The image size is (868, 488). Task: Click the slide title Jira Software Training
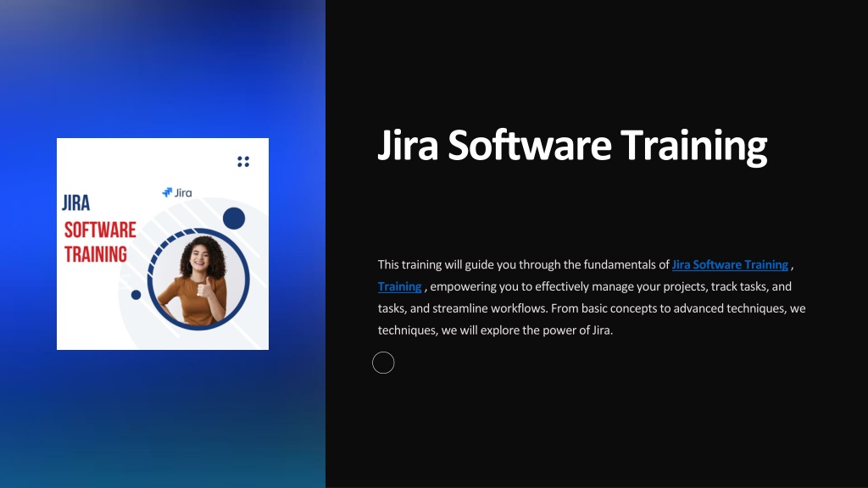pos(572,146)
